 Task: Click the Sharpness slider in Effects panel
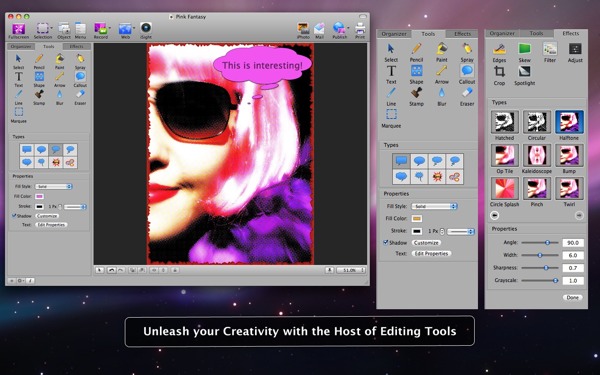click(x=540, y=268)
